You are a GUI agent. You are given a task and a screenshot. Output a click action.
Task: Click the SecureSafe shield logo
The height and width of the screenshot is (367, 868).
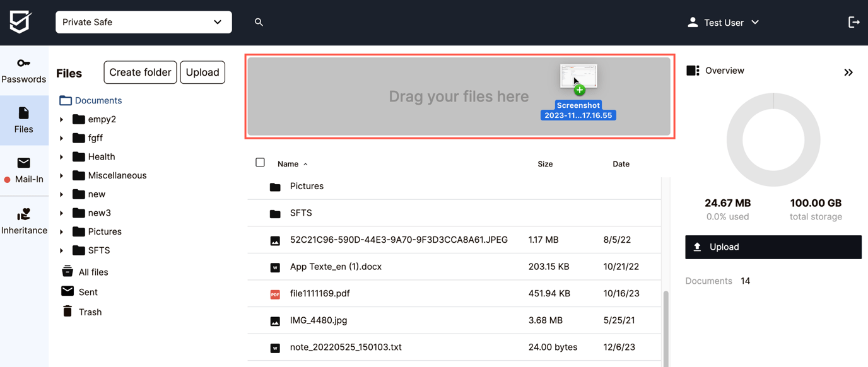(20, 21)
